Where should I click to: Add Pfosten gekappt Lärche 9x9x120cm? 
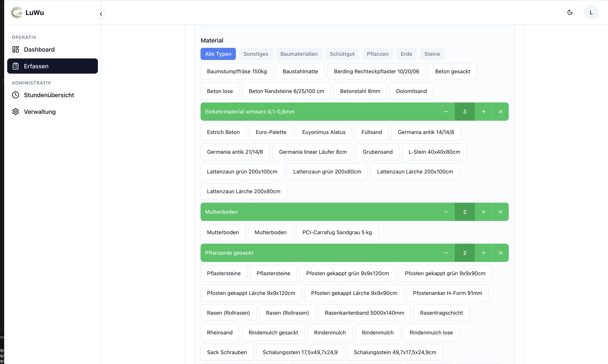tap(251, 293)
